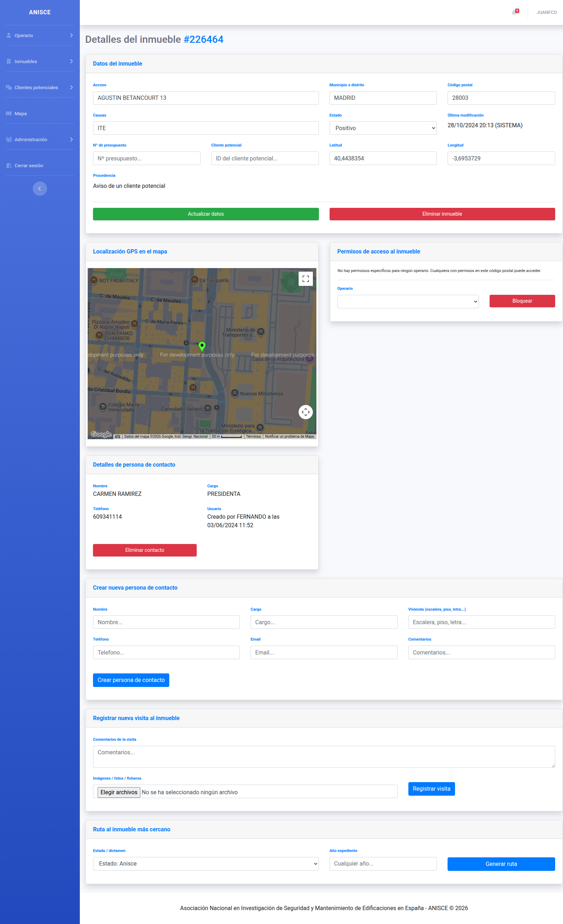The image size is (563, 924).
Task: Expand the Administración sidebar menu
Action: (x=40, y=139)
